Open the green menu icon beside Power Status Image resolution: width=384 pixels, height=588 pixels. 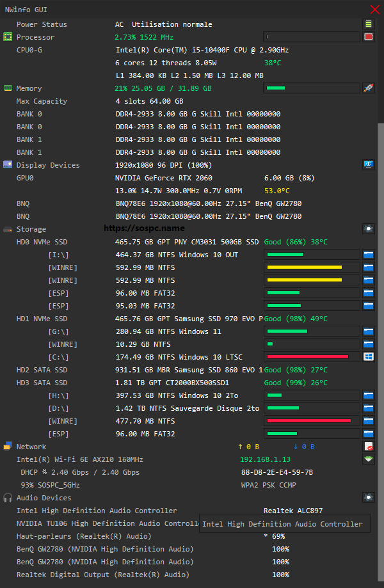pyautogui.click(x=368, y=24)
